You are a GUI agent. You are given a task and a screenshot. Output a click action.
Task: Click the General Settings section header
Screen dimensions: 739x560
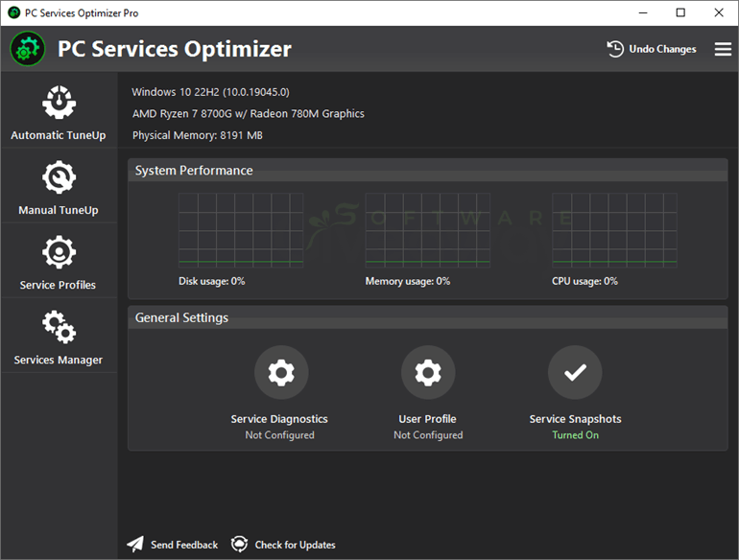pos(428,317)
